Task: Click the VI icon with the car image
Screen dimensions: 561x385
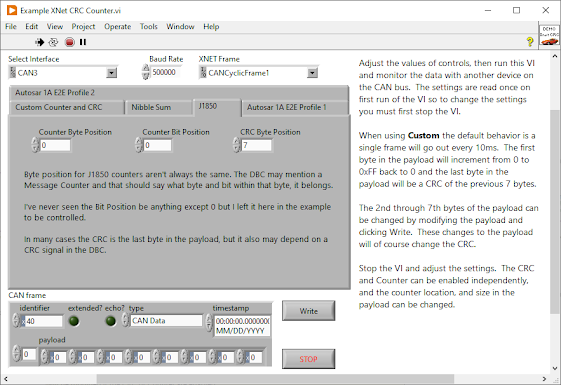Action: [549, 35]
